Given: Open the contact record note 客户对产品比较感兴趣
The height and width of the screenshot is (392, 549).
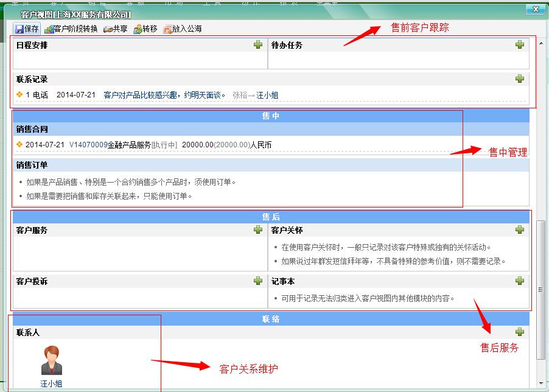Looking at the screenshot, I should (164, 95).
